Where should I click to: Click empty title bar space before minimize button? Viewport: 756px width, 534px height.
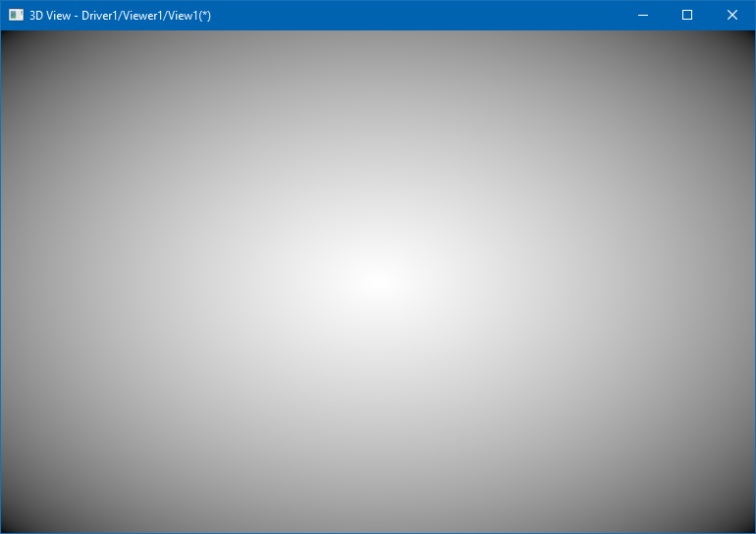(422, 15)
